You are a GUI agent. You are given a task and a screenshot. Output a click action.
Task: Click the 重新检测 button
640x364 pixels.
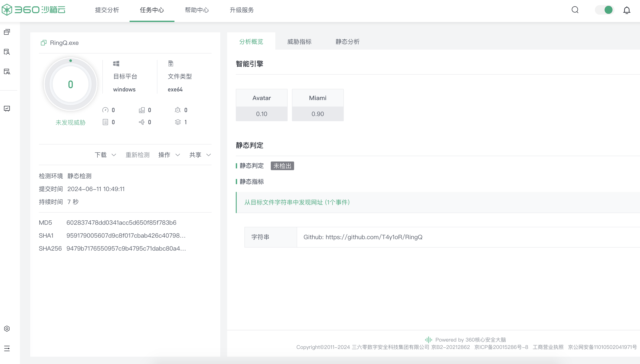point(137,155)
